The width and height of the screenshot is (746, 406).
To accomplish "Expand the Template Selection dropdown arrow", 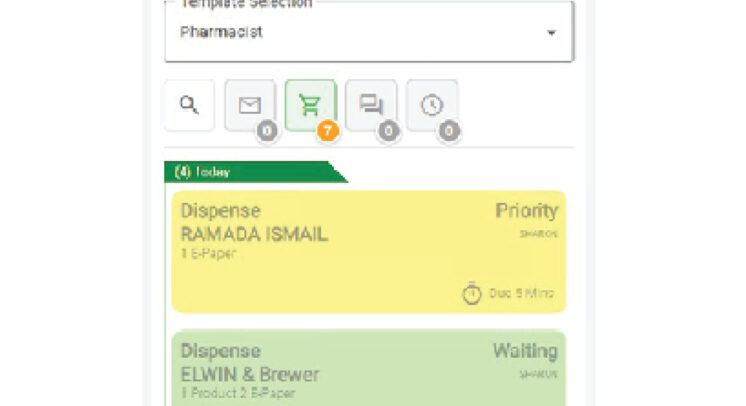I will click(551, 33).
